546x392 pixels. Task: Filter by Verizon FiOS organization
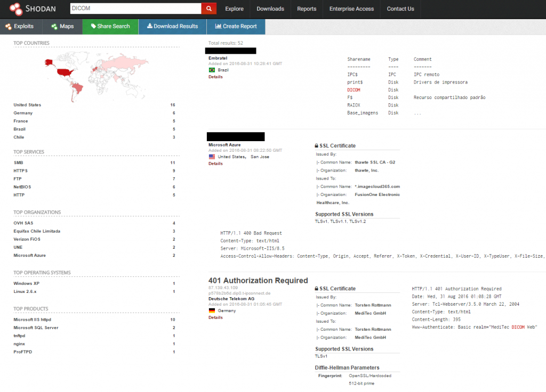27,239
